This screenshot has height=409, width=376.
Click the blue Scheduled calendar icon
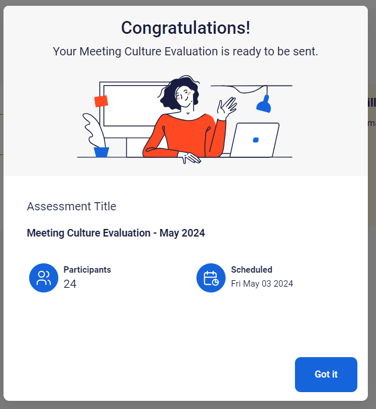click(x=211, y=278)
